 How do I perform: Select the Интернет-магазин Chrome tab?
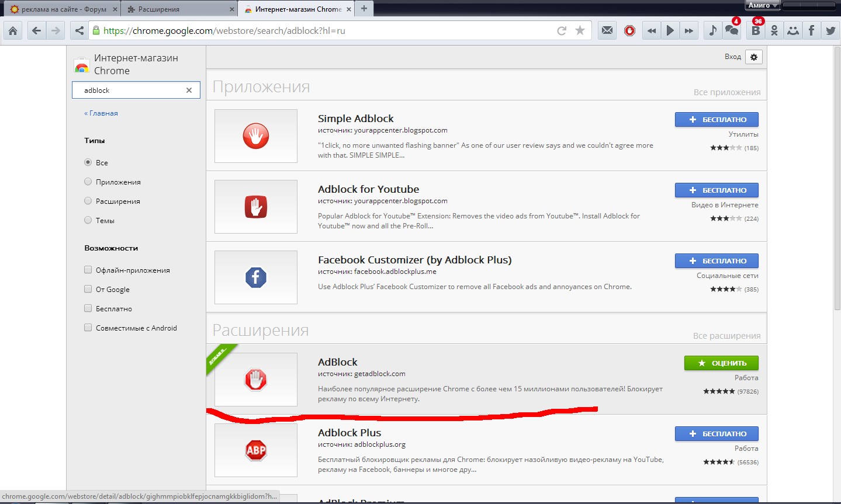pos(297,9)
